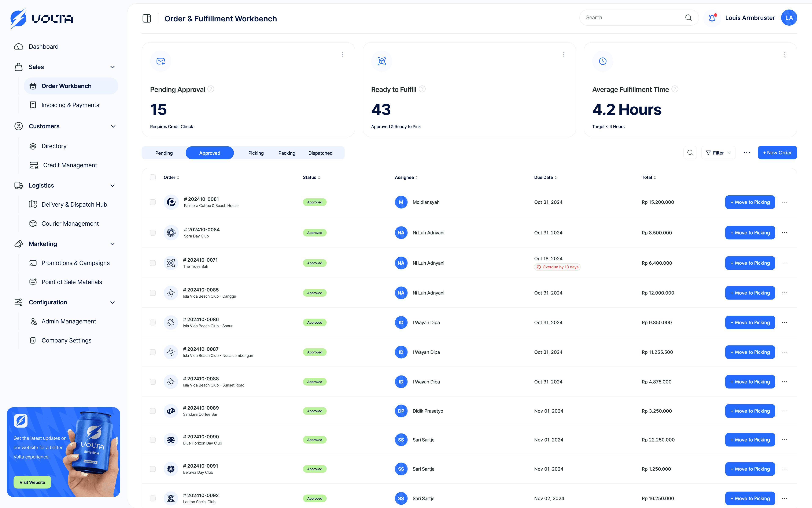
Task: Open the more options beside Filter
Action: pyautogui.click(x=747, y=153)
